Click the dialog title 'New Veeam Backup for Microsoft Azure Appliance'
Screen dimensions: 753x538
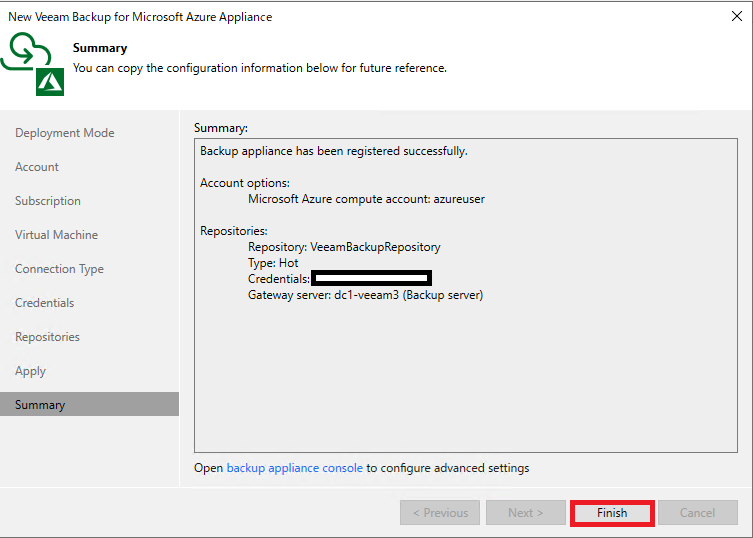coord(140,17)
